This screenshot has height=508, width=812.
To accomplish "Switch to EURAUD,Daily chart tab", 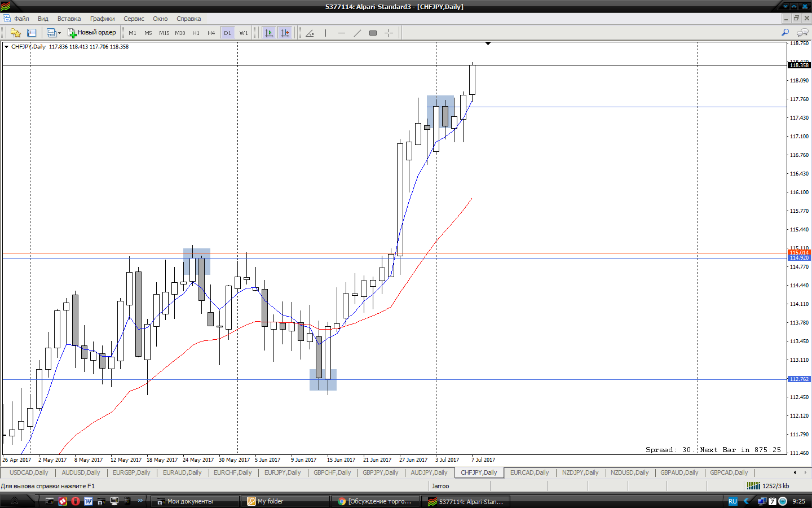I will [x=182, y=472].
